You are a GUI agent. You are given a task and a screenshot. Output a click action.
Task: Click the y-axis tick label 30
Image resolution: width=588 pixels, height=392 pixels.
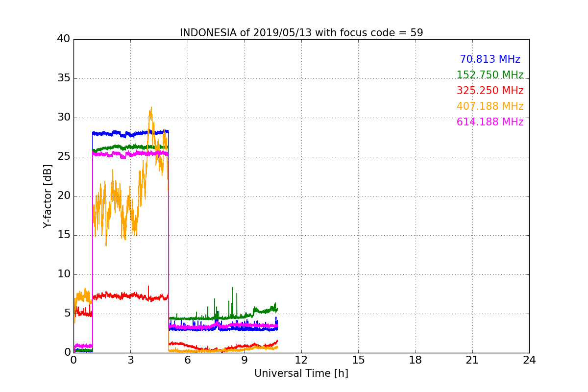(x=64, y=118)
